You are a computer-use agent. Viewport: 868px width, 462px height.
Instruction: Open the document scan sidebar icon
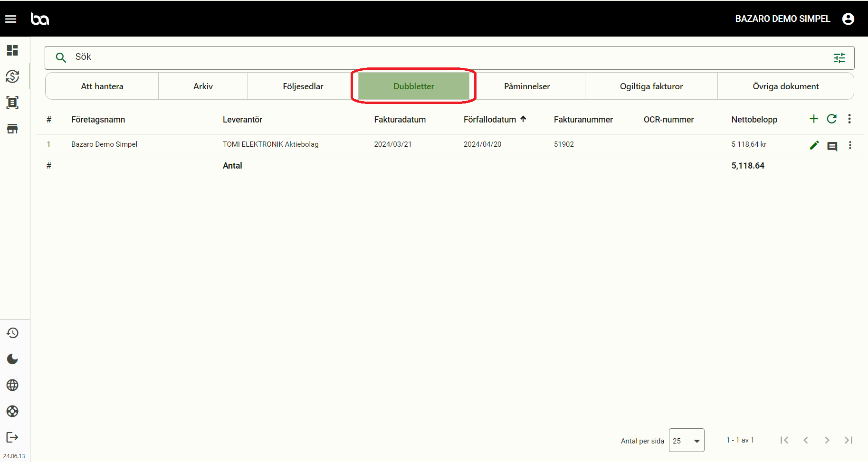click(12, 103)
